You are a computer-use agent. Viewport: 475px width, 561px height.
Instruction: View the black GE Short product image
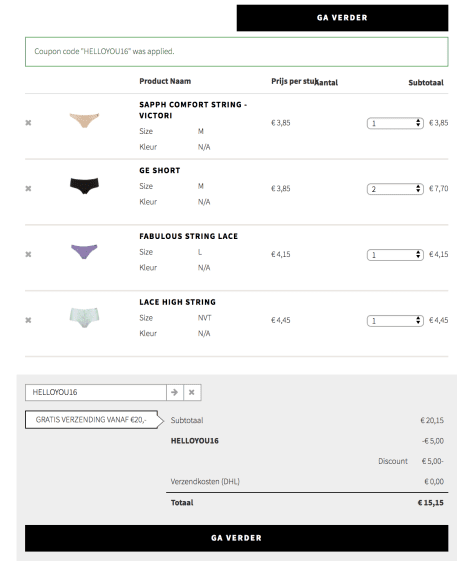84,186
